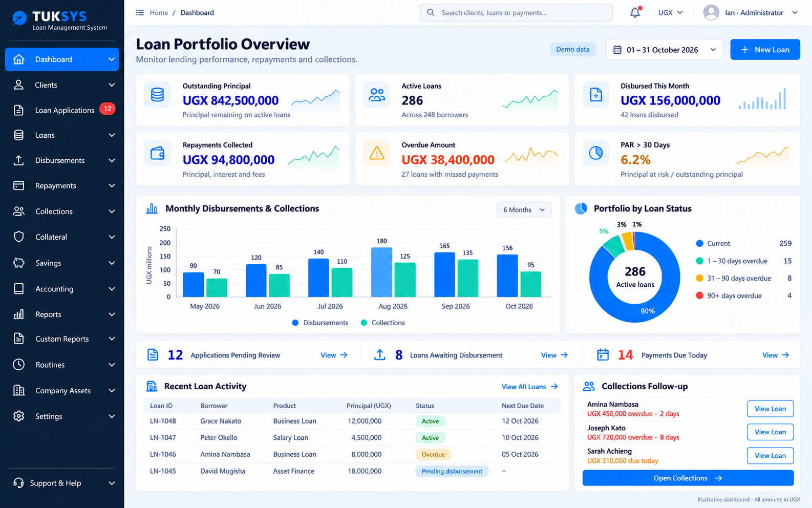This screenshot has height=508, width=812.
Task: Expand the Reports sidebar chevron
Action: tap(112, 314)
